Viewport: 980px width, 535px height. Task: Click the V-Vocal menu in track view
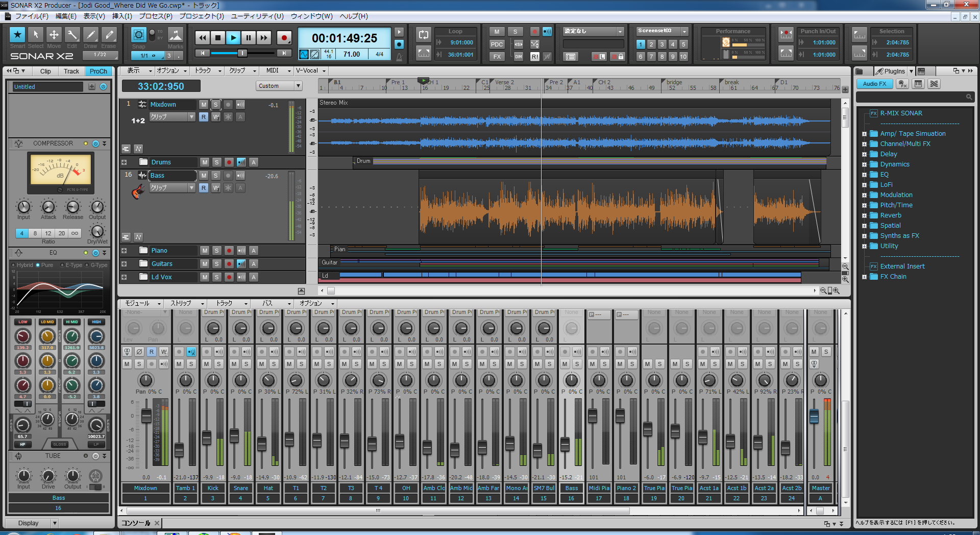(310, 70)
